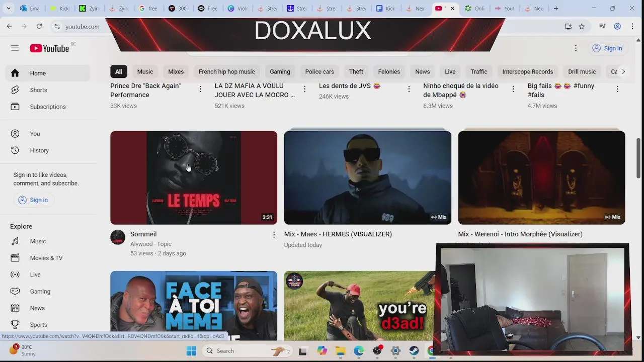This screenshot has width=644, height=362.
Task: Explore Music in the sidebar
Action: tap(49, 241)
